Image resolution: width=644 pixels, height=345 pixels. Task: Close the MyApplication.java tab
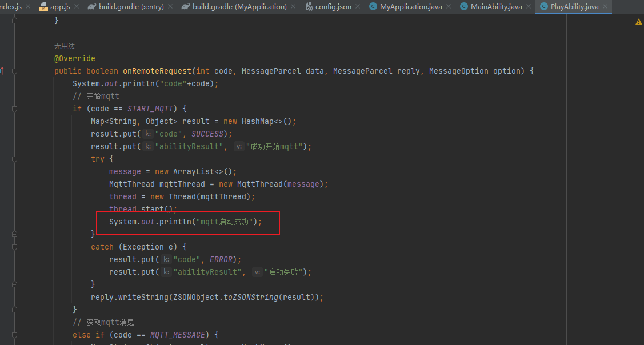click(x=448, y=7)
